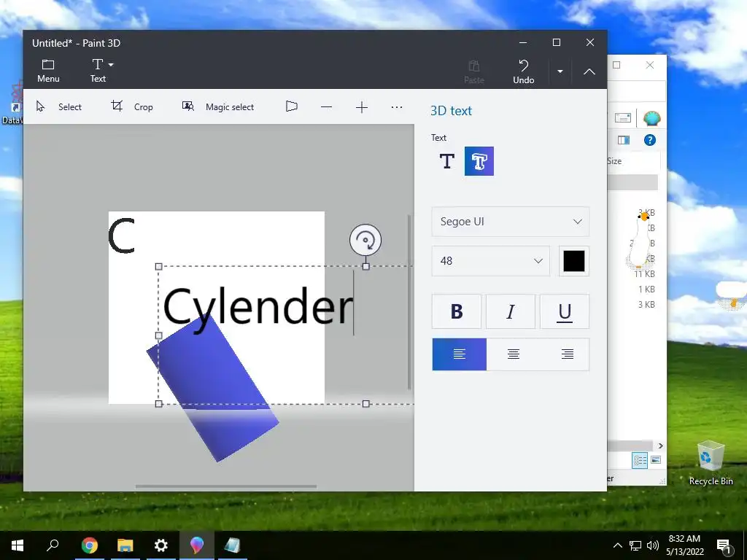Toggle the 3D view flag icon
The height and width of the screenshot is (560, 747).
(292, 106)
